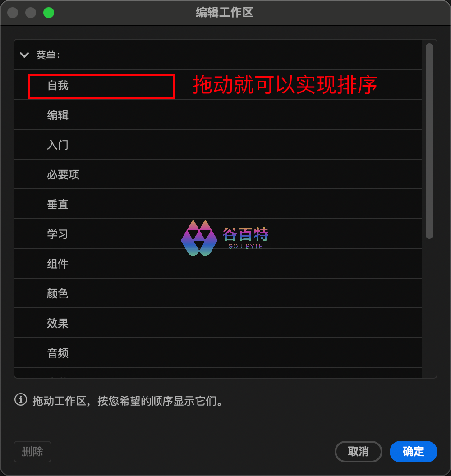Select the 颜色 workspace item

coord(218,293)
